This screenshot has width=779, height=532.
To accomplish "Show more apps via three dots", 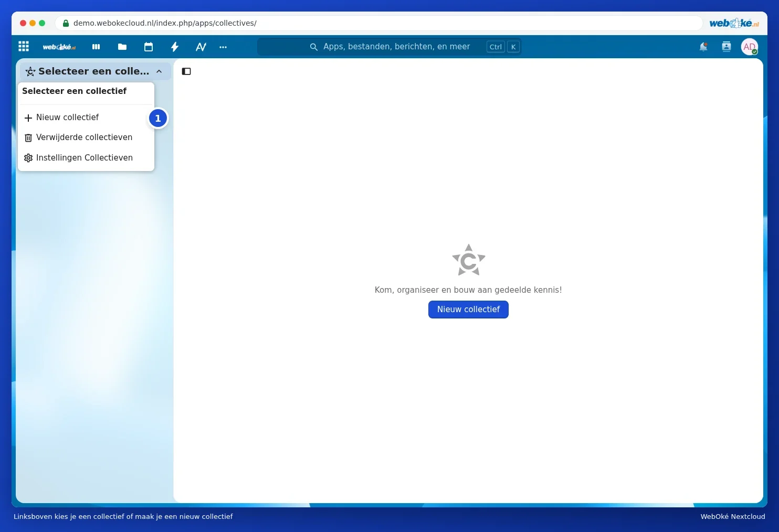I will tap(223, 47).
